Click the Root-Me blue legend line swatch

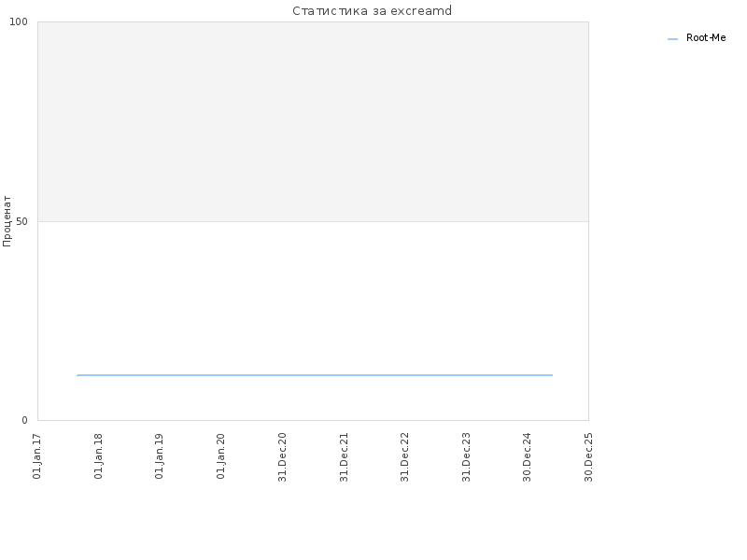pos(672,39)
